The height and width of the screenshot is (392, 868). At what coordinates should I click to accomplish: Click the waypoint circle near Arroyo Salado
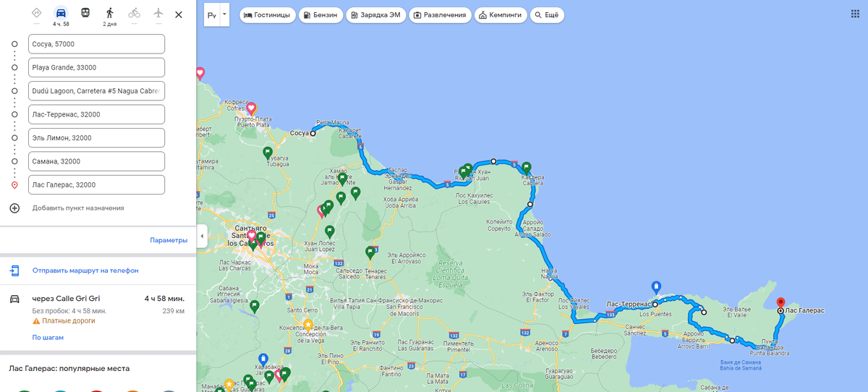pos(529,205)
